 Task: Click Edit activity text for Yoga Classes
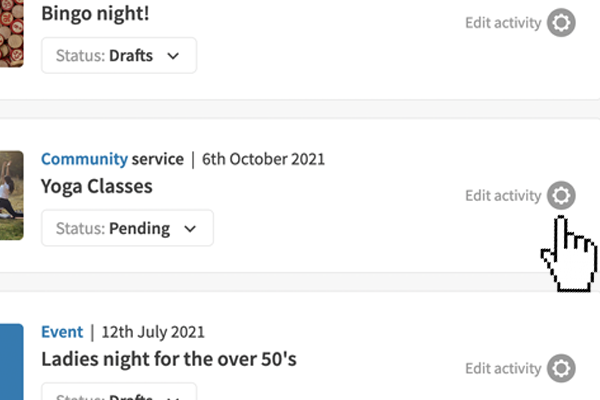click(503, 196)
